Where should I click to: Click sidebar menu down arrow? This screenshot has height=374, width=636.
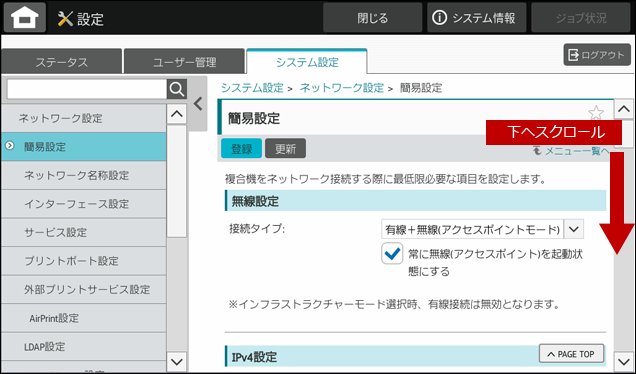tap(177, 361)
